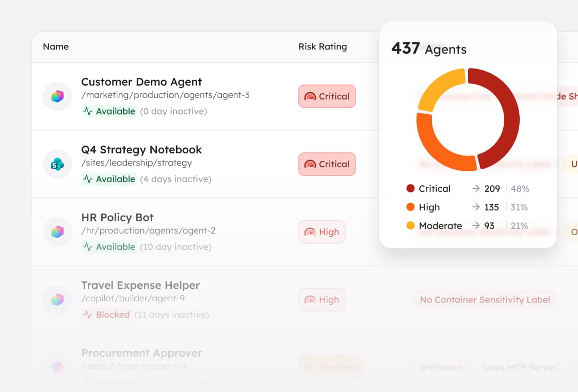Click the Critical legend dot

410,189
